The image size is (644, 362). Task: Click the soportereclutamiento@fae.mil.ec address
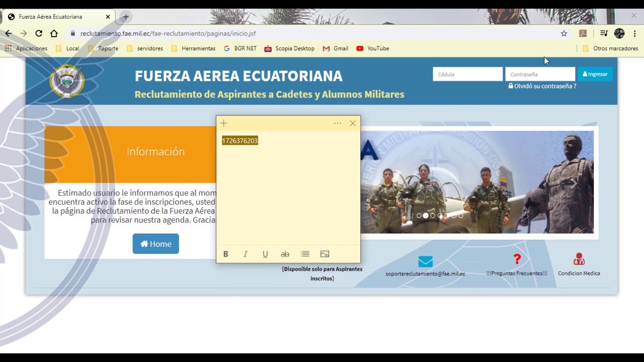[x=425, y=274]
